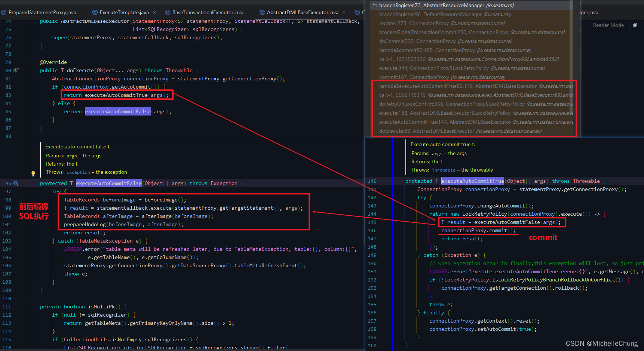This screenshot has width=644, height=351.
Task: Click the Reader Mode label
Action: [608, 25]
